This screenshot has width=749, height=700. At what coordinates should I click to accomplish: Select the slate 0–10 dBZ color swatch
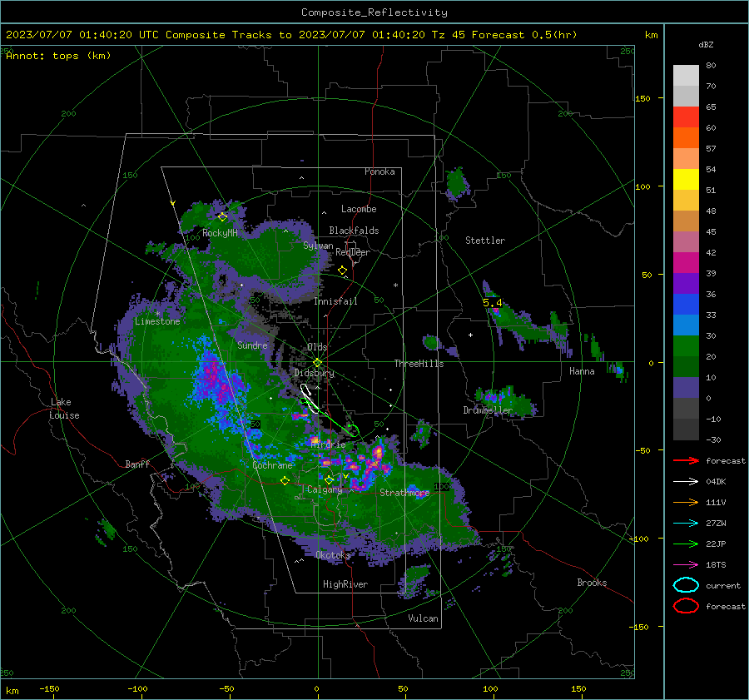(686, 388)
